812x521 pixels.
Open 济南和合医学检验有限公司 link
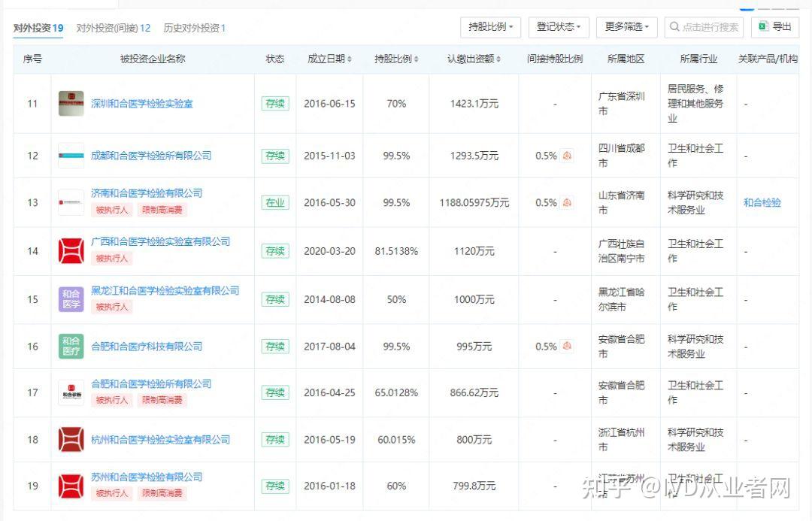[147, 193]
